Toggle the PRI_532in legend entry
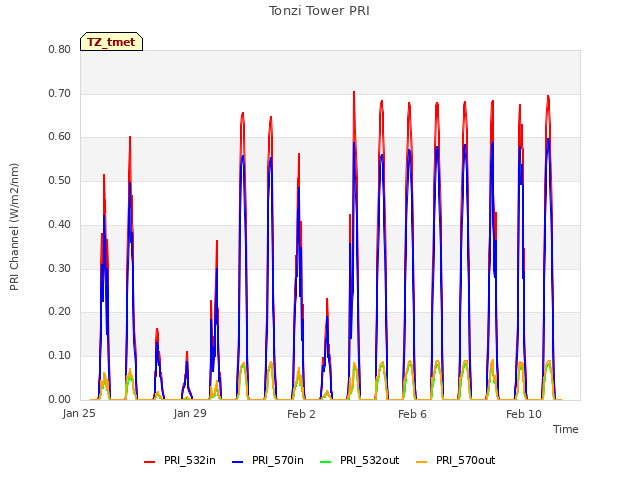The height and width of the screenshot is (480, 640). [180, 460]
